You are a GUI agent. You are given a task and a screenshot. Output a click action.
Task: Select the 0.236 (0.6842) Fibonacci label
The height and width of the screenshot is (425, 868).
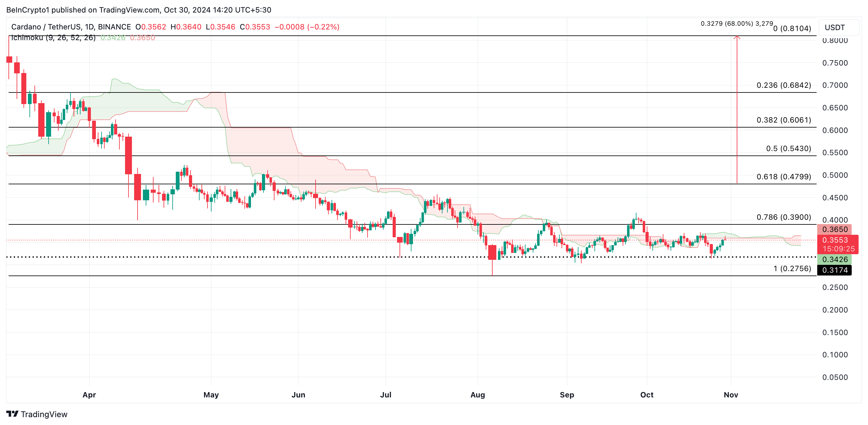783,85
